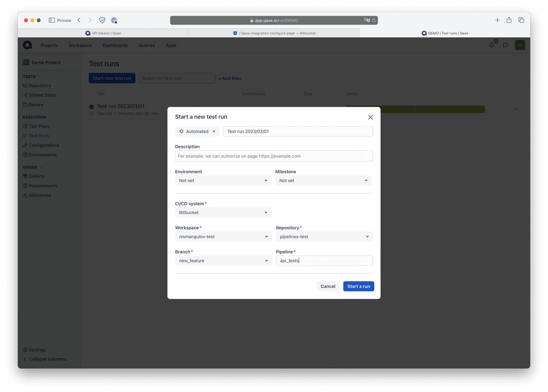Edit the test run title field
The width and height of the screenshot is (548, 392).
(x=298, y=131)
